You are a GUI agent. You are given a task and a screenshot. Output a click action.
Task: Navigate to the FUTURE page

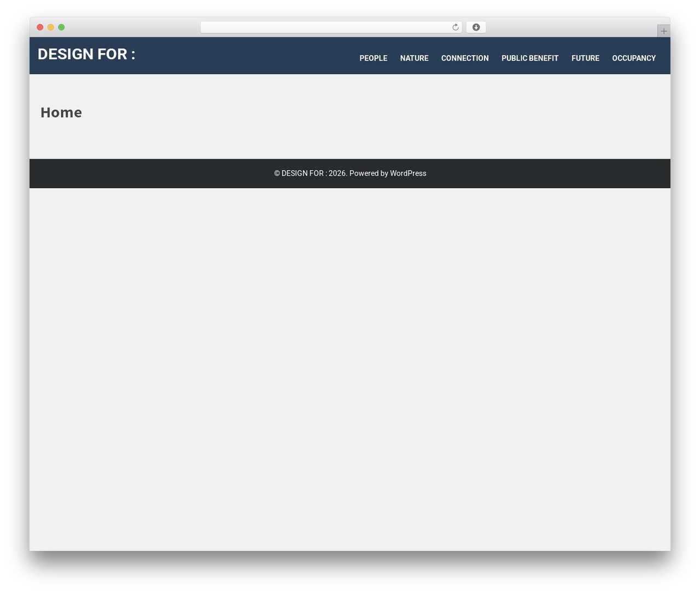click(585, 58)
